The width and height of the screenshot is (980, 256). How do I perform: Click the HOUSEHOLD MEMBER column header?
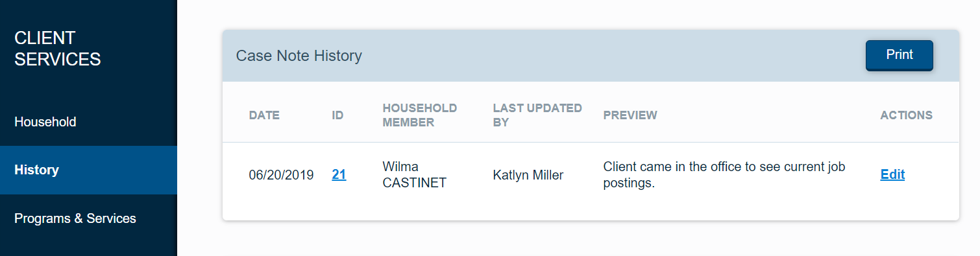tap(420, 115)
